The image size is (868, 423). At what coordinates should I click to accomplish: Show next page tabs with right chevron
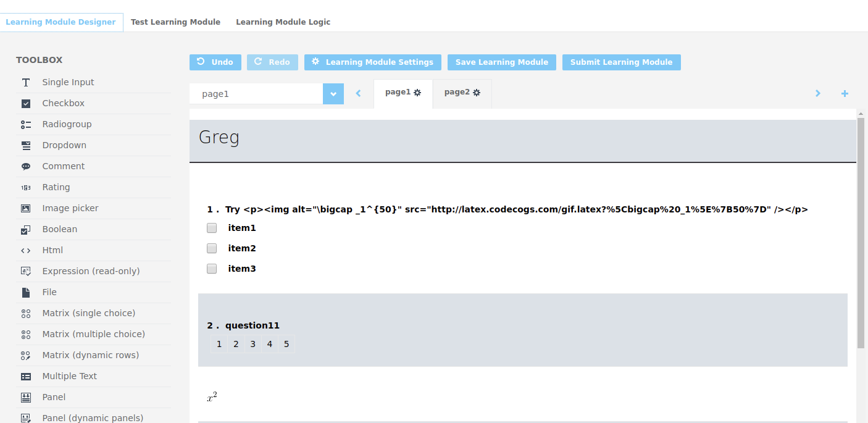818,94
